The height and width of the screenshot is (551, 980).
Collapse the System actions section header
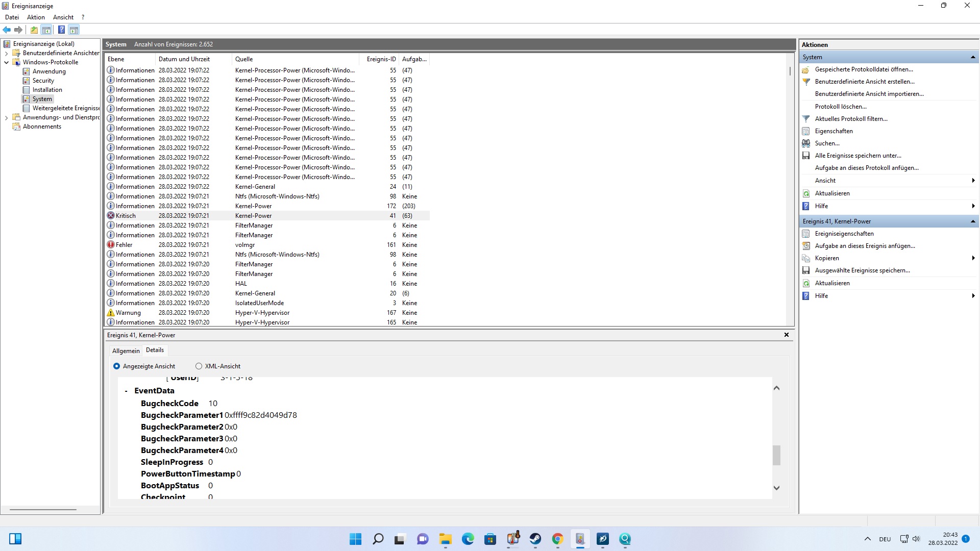(x=972, y=57)
